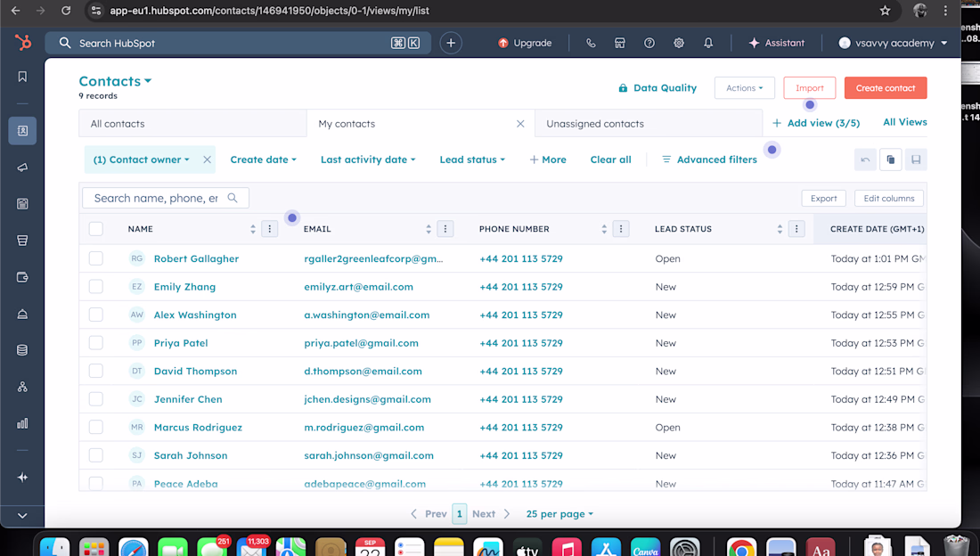This screenshot has width=980, height=556.
Task: Select Jennifer Chen's row checkbox
Action: [x=95, y=399]
